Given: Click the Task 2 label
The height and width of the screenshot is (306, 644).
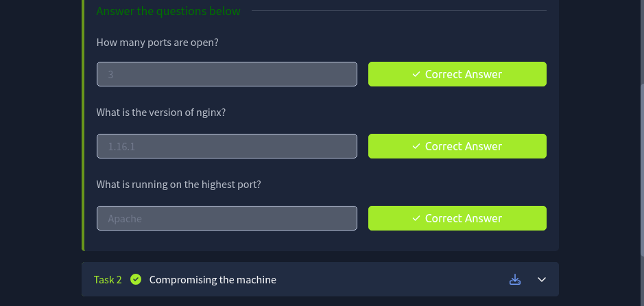Looking at the screenshot, I should click(108, 279).
